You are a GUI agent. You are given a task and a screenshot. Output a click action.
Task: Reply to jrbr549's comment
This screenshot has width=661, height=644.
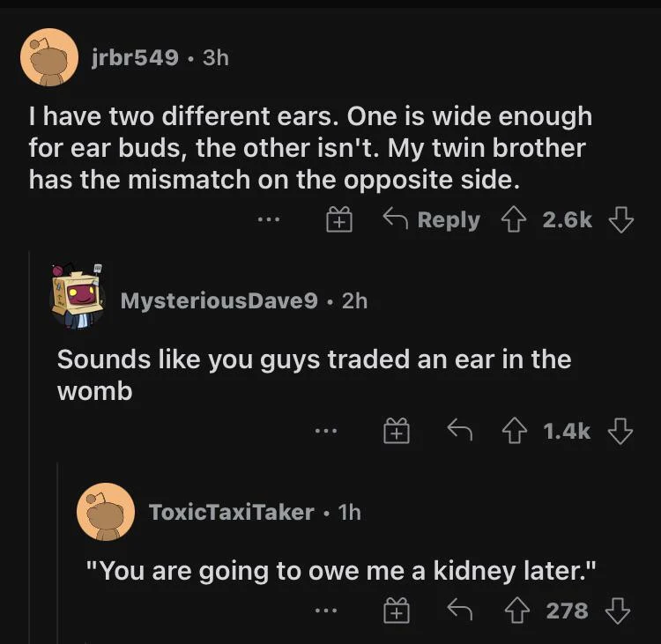tap(431, 219)
